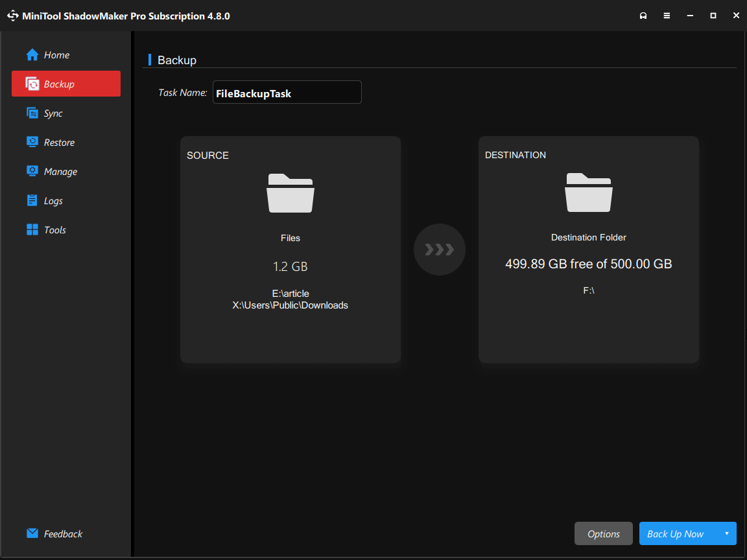Select the Tools sidebar icon
The image size is (747, 560).
click(31, 229)
